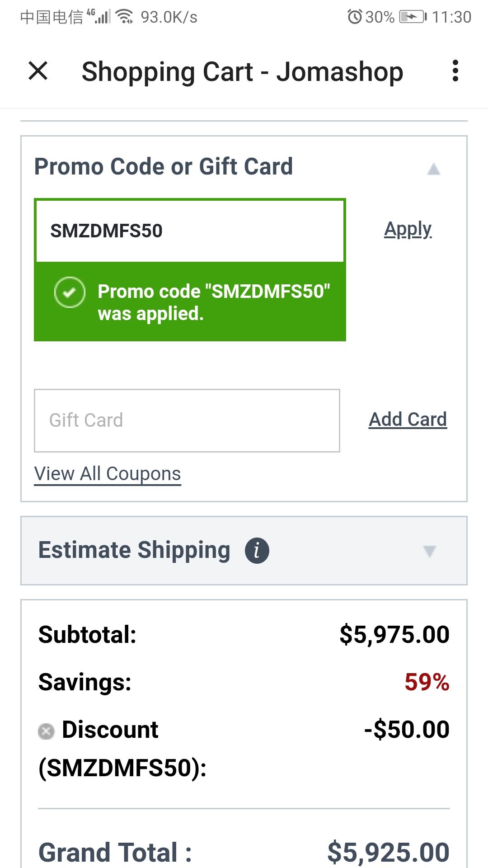The height and width of the screenshot is (868, 488).
Task: Expand the Estimate Shipping section arrow
Action: point(429,551)
